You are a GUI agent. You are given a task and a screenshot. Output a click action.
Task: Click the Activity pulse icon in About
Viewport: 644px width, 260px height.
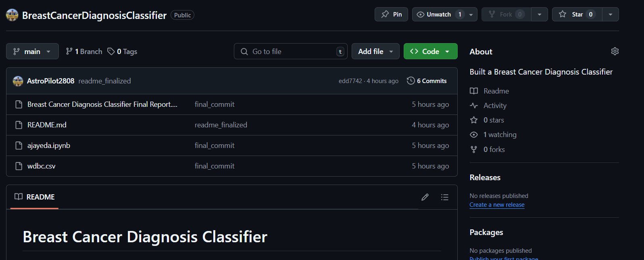(x=474, y=106)
